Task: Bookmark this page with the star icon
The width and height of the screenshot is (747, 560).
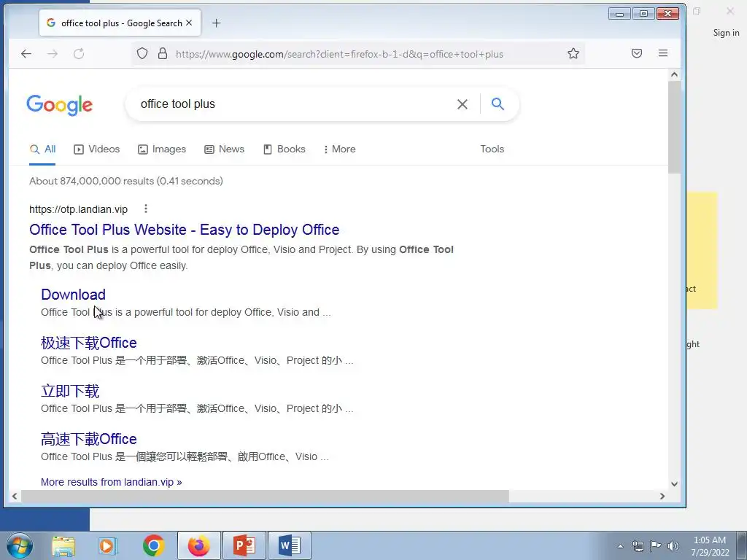Action: click(573, 53)
